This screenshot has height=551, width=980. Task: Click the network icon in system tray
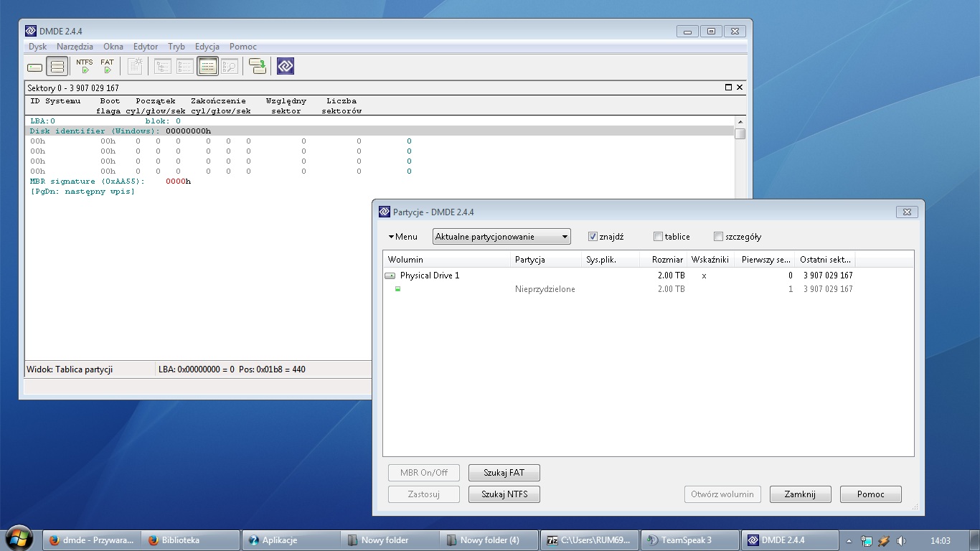[x=867, y=540]
